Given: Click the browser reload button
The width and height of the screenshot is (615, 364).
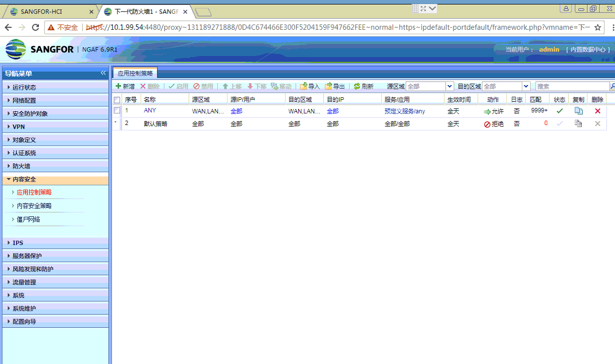Looking at the screenshot, I should 35,27.
